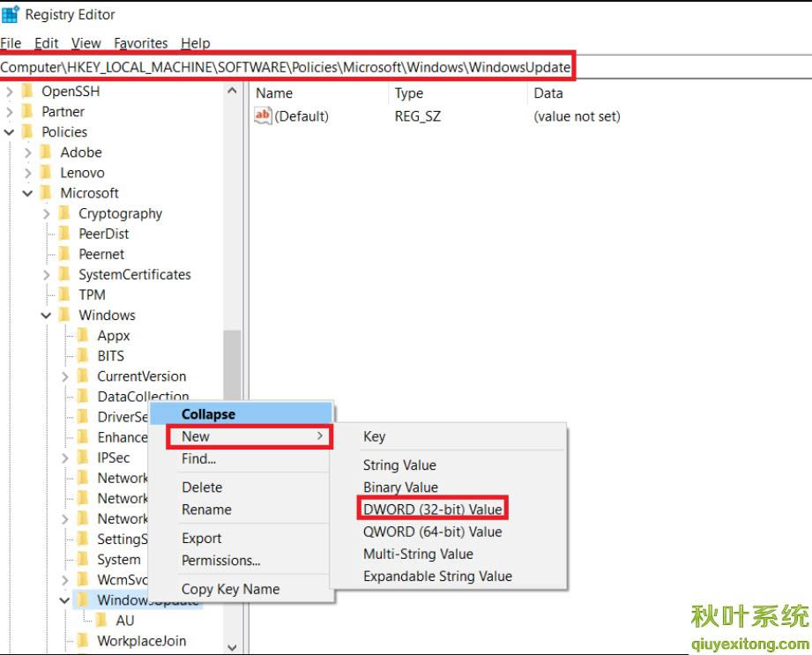Select Find... in the context menu
This screenshot has width=812, height=655.
pyautogui.click(x=241, y=458)
